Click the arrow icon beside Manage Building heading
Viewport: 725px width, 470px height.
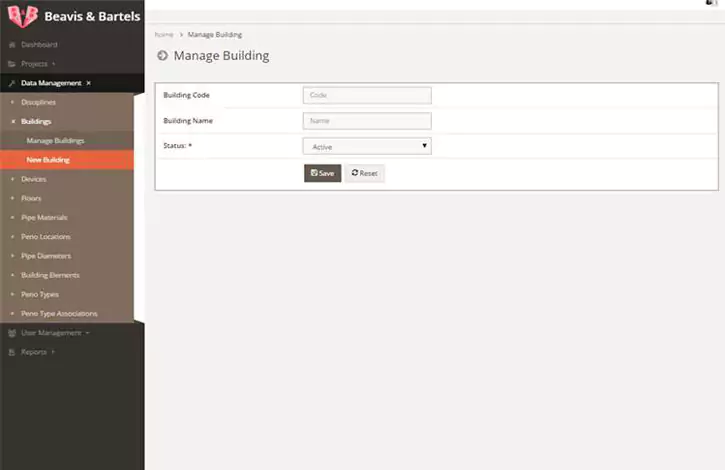[x=163, y=56]
